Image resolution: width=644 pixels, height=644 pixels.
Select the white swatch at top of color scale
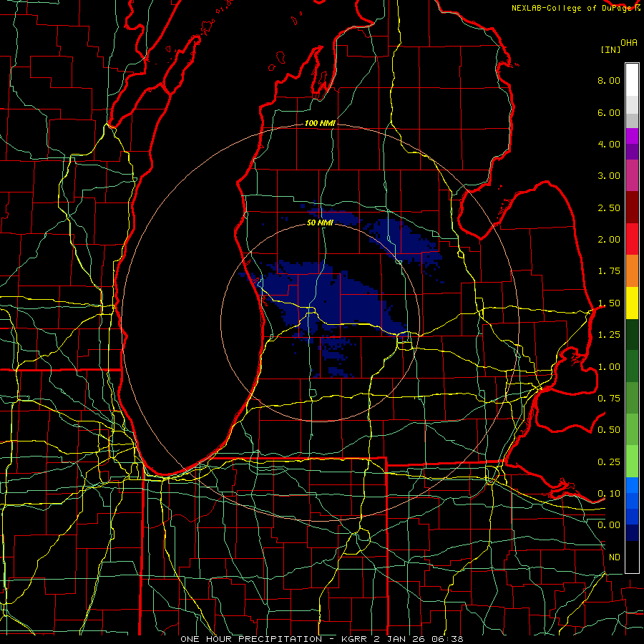(632, 80)
